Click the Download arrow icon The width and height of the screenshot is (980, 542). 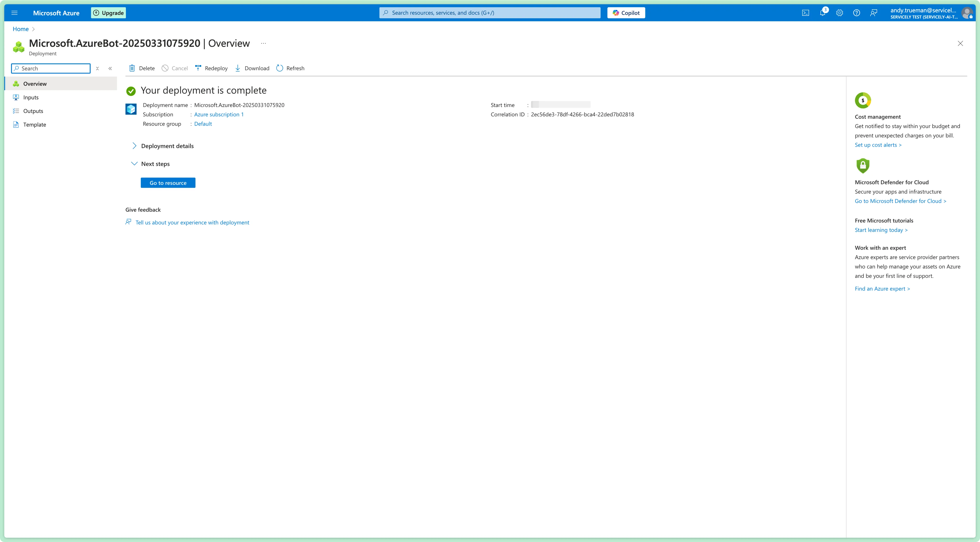pyautogui.click(x=238, y=68)
